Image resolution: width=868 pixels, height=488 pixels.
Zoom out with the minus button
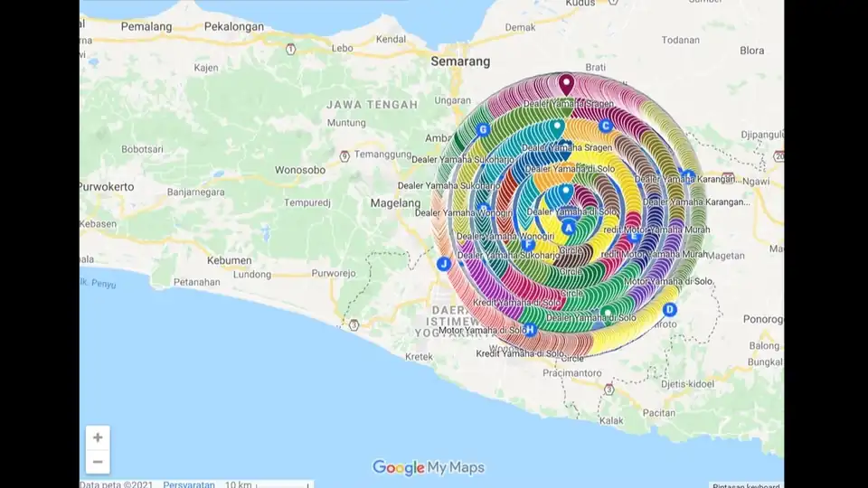tap(98, 462)
